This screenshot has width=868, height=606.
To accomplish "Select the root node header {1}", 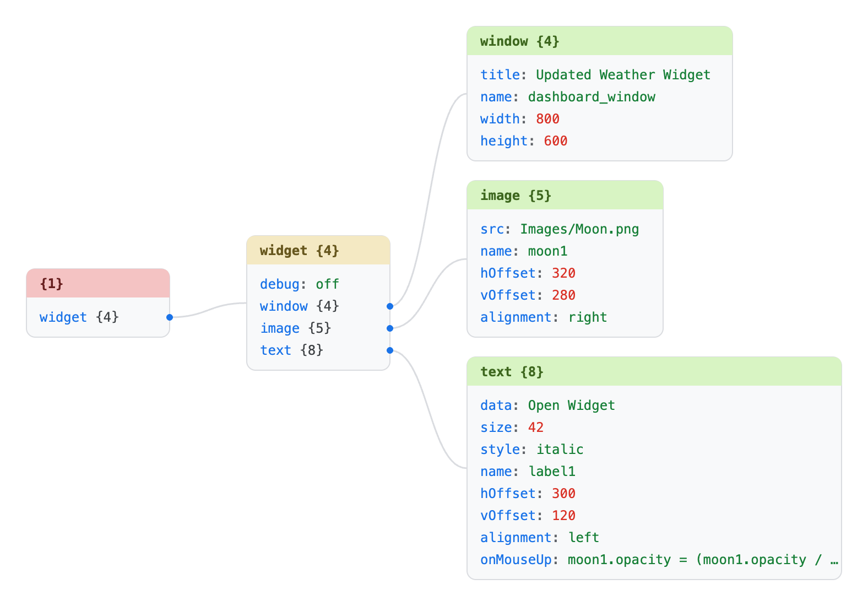I will [98, 284].
